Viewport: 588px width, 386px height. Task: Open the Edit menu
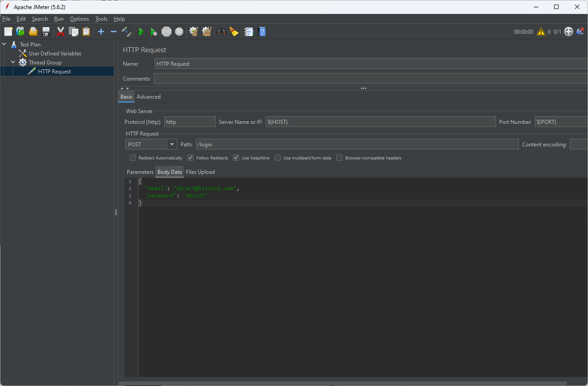[x=21, y=19]
